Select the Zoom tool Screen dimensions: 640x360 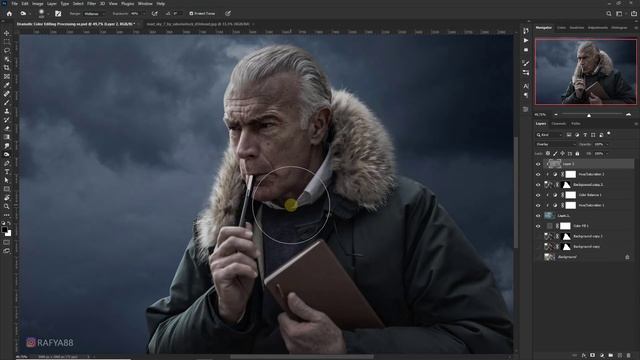click(7, 206)
